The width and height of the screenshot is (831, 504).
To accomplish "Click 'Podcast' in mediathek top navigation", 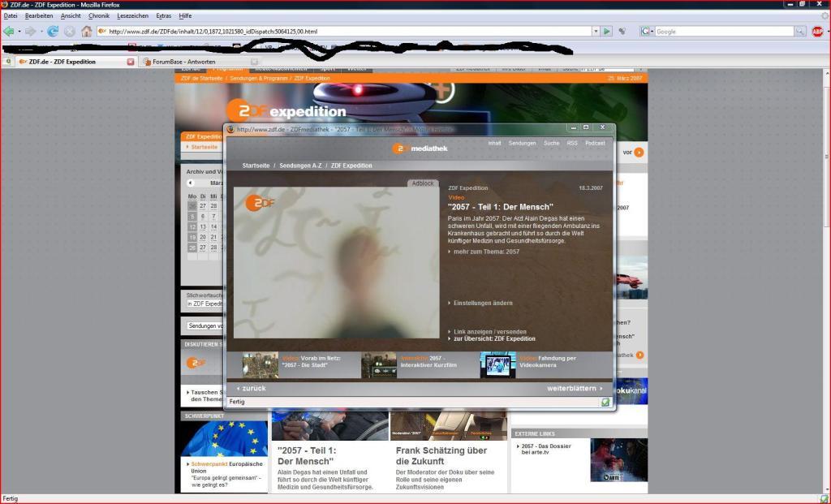I will click(595, 143).
